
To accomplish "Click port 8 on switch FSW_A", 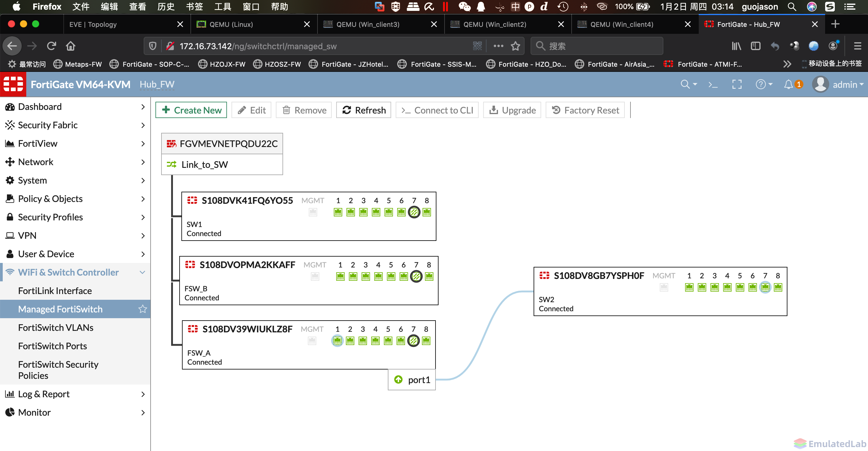I will tap(426, 341).
